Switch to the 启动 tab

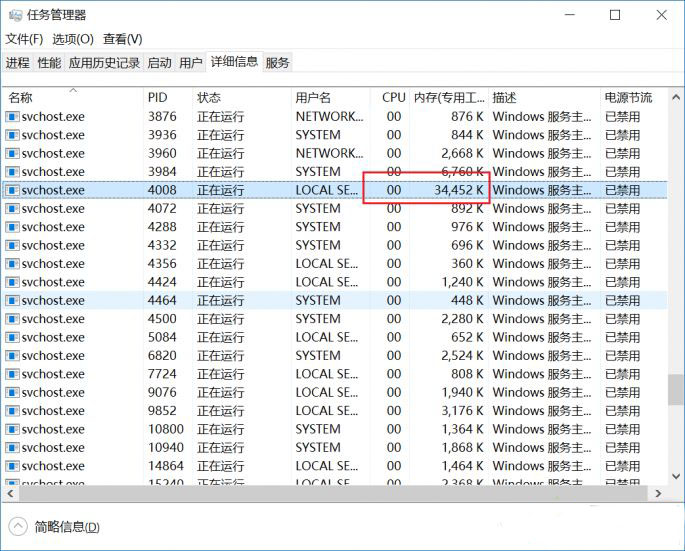[159, 62]
